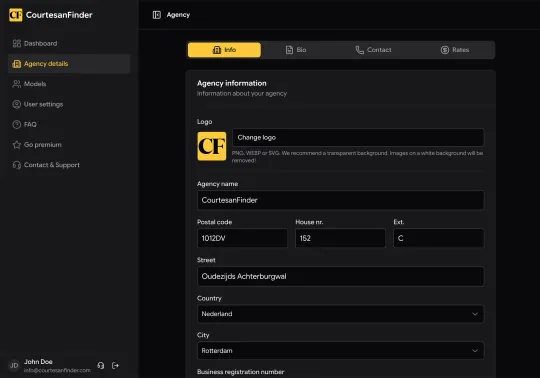Screen dimensions: 540x378
Task: Click the document icon in Bio tab
Action: (x=289, y=50)
